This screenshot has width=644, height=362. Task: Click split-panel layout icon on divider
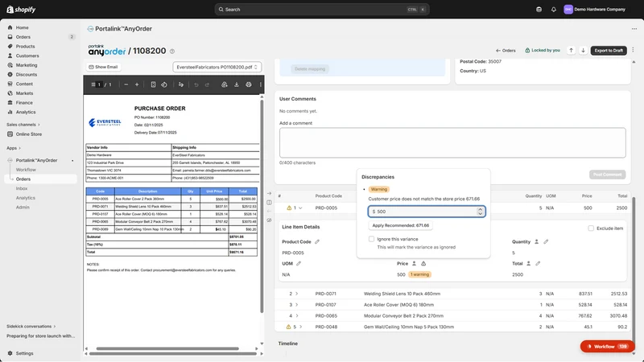[269, 203]
